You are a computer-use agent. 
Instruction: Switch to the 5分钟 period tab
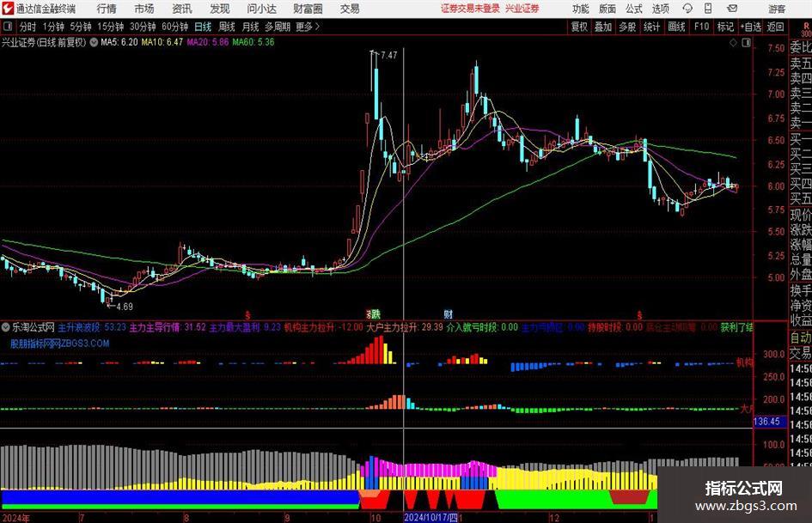(x=81, y=27)
